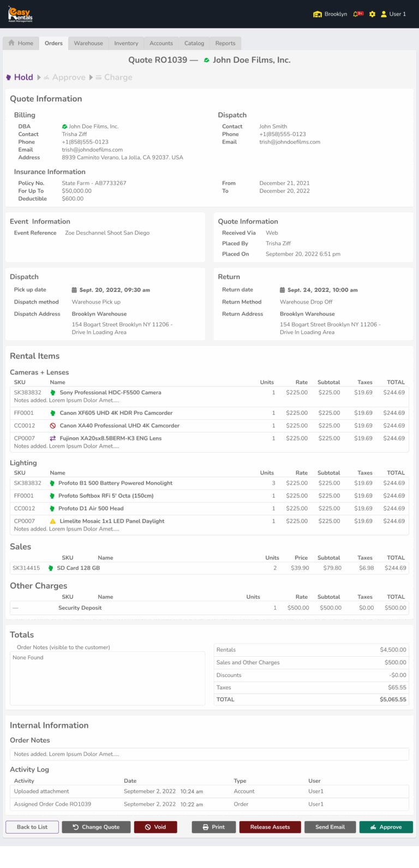Select the Fujinon XA20sx8.5BERM-K3 ENG Lens item

(x=111, y=438)
